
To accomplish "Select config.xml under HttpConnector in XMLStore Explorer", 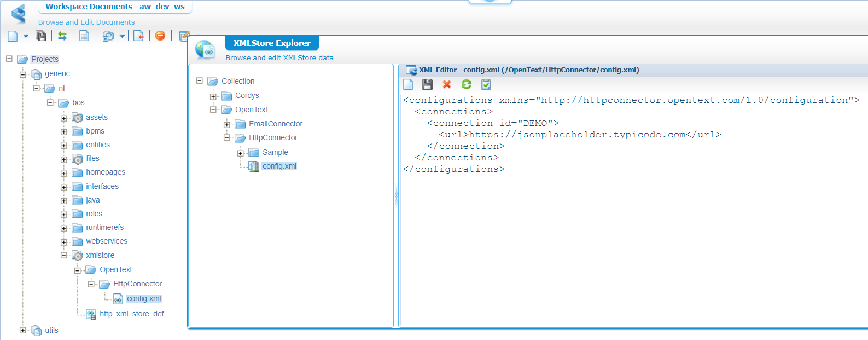I will pos(279,166).
